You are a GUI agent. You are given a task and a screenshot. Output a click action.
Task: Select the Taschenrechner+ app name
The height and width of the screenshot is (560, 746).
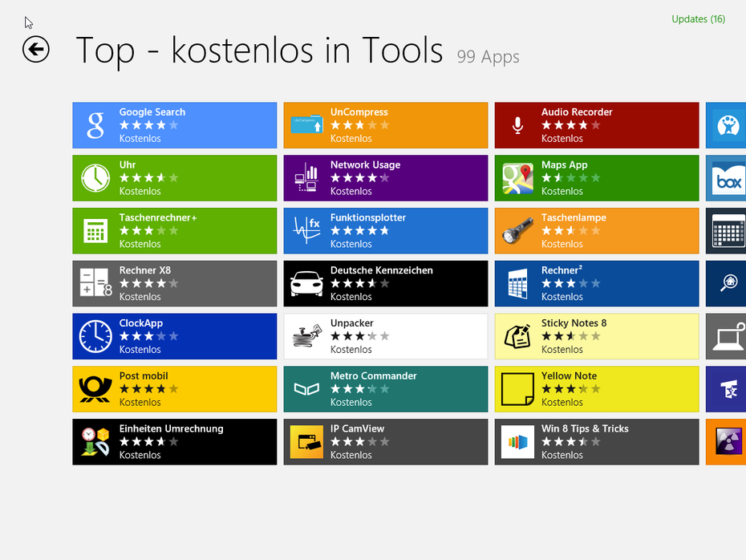point(158,217)
